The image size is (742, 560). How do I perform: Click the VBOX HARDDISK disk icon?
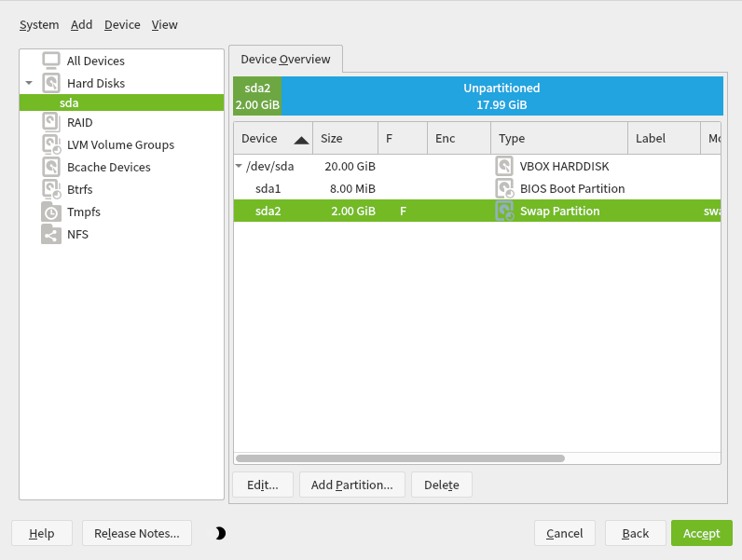[x=504, y=166]
